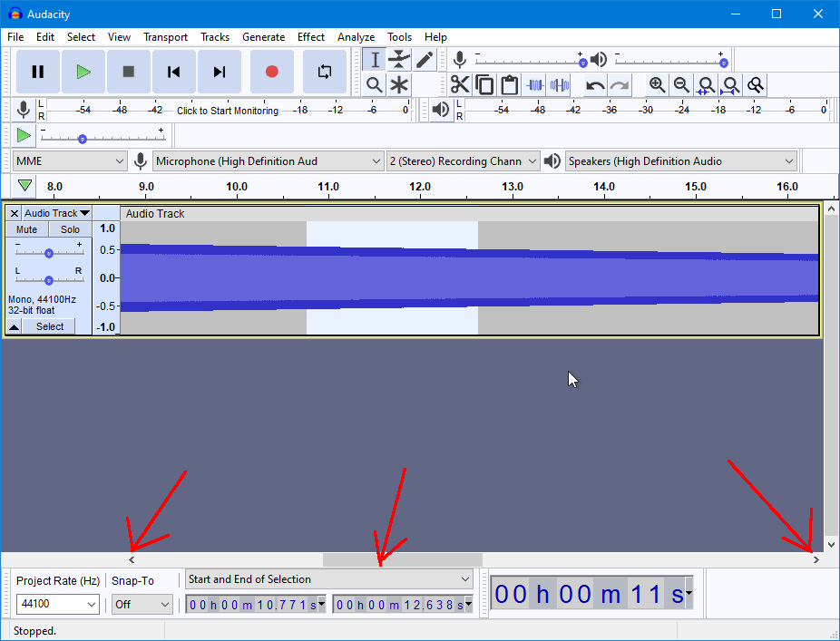Image resolution: width=840 pixels, height=641 pixels.
Task: Click the Play-at-Speed green button
Action: click(x=23, y=135)
